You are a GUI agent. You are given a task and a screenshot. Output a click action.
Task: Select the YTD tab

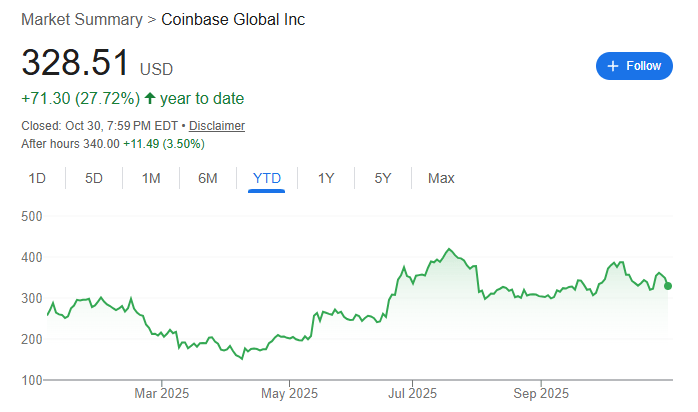(267, 178)
